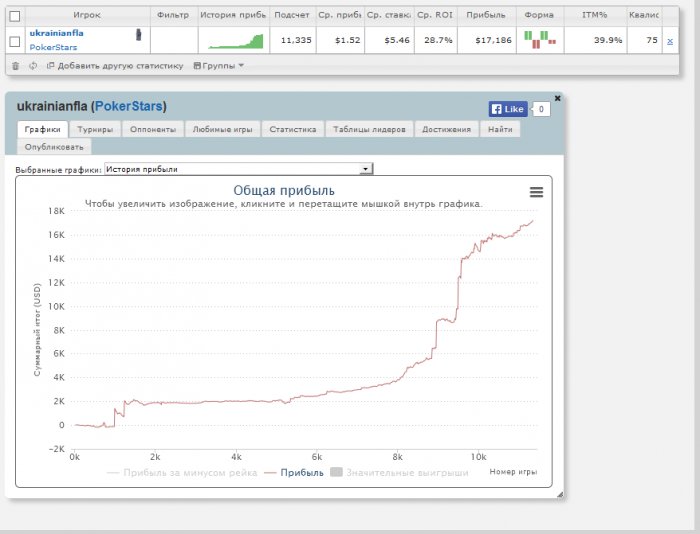The width and height of the screenshot is (700, 534).
Task: Click the Facebook Like button
Action: pyautogui.click(x=508, y=109)
